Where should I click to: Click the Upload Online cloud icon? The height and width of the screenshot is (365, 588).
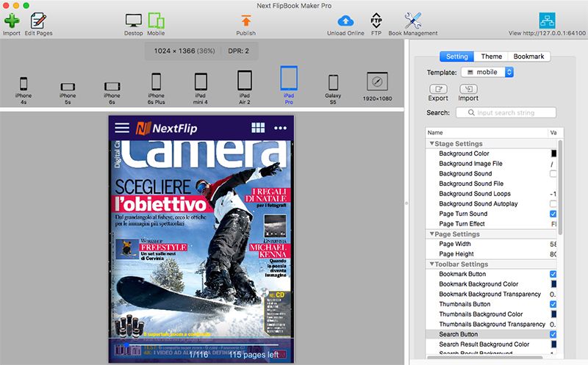[x=345, y=21]
